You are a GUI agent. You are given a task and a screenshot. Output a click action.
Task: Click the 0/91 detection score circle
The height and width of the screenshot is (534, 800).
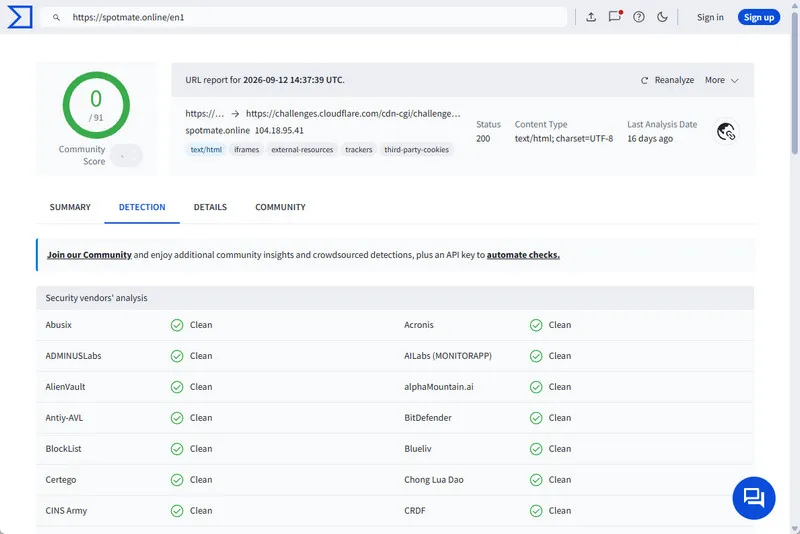[96, 105]
